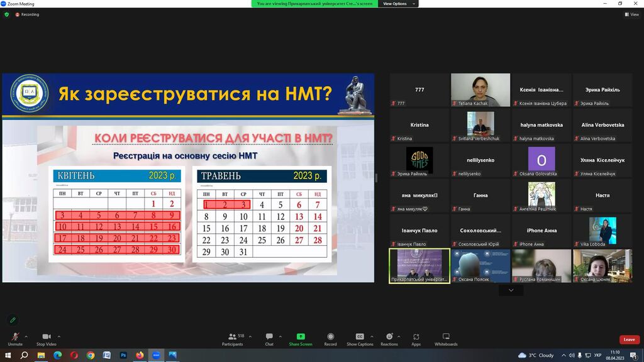Select Tetiana Kachak's video thumbnail

point(480,90)
